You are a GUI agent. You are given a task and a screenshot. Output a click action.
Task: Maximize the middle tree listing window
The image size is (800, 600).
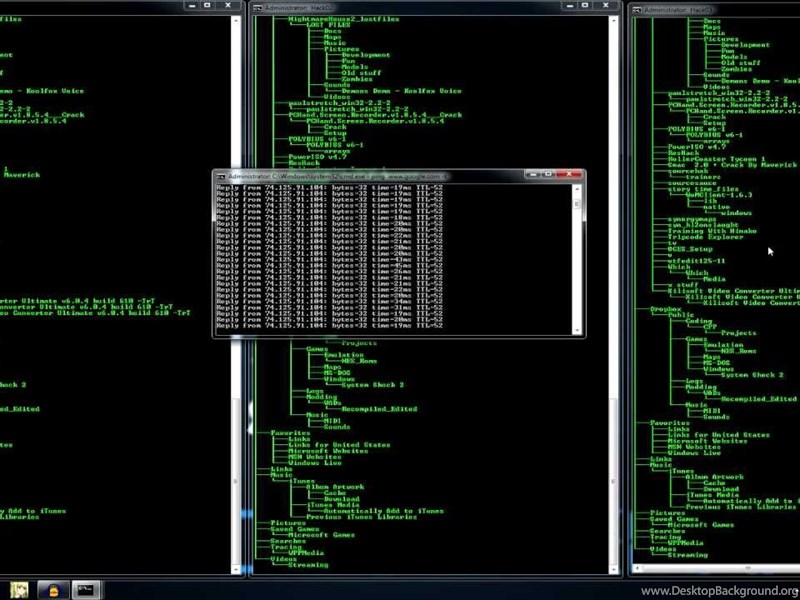pos(585,5)
